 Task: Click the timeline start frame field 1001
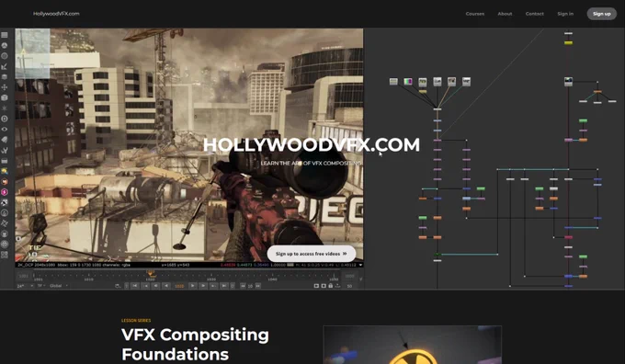24,276
